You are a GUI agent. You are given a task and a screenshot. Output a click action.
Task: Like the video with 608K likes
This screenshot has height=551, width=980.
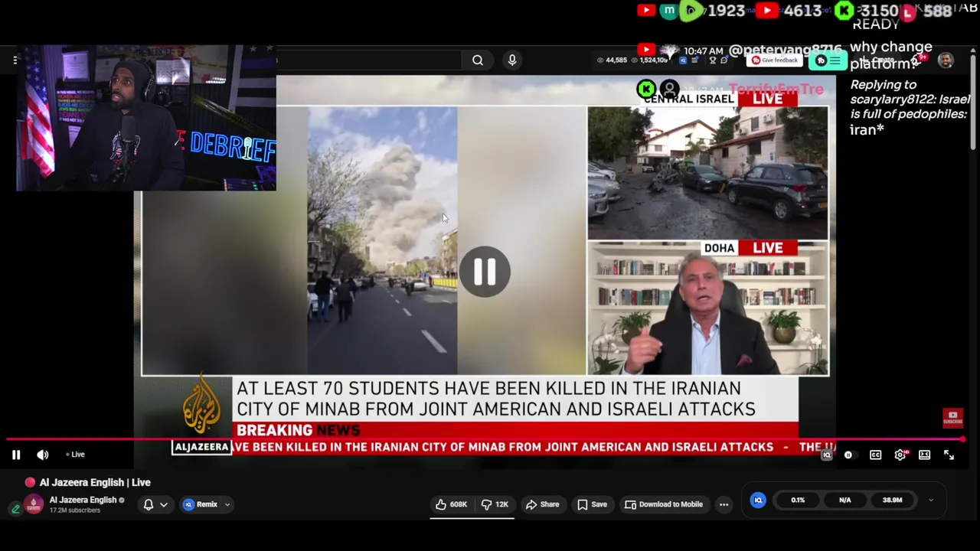(x=450, y=504)
